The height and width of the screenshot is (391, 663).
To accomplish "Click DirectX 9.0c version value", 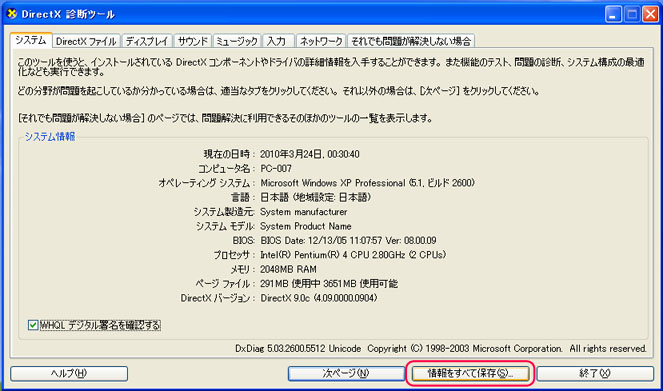I will click(x=318, y=298).
